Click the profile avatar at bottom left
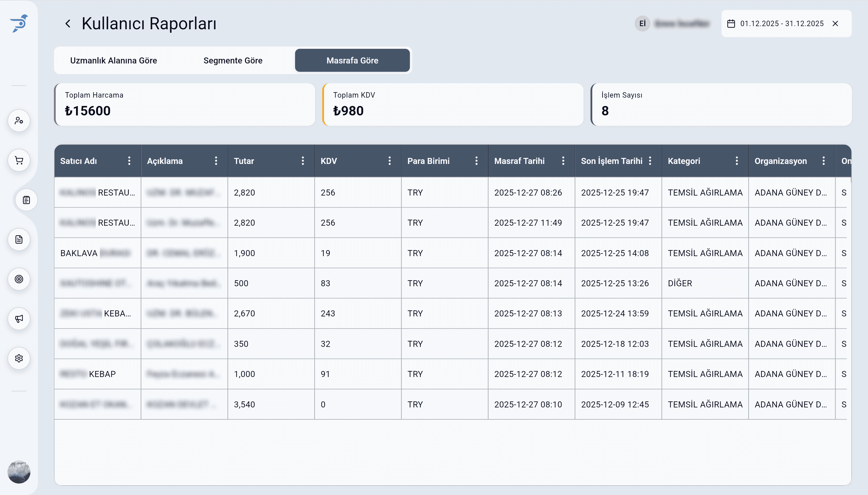This screenshot has height=495, width=868. point(19,472)
